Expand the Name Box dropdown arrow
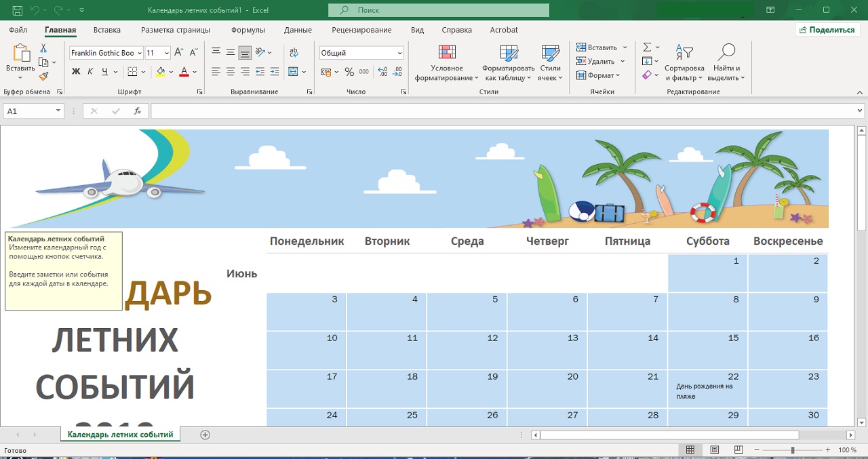 [x=58, y=111]
